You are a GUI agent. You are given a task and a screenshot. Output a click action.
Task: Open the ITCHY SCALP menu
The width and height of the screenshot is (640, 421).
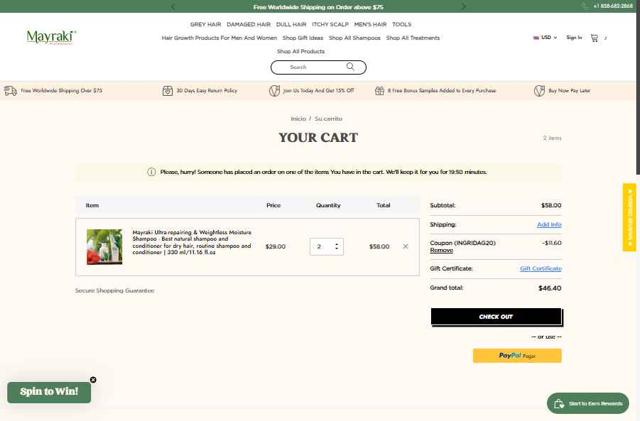point(330,25)
